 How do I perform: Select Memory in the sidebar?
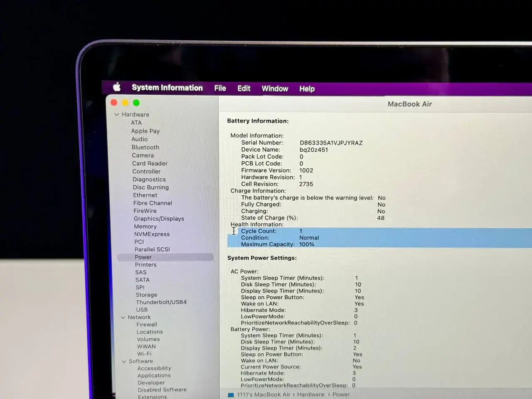pos(145,227)
